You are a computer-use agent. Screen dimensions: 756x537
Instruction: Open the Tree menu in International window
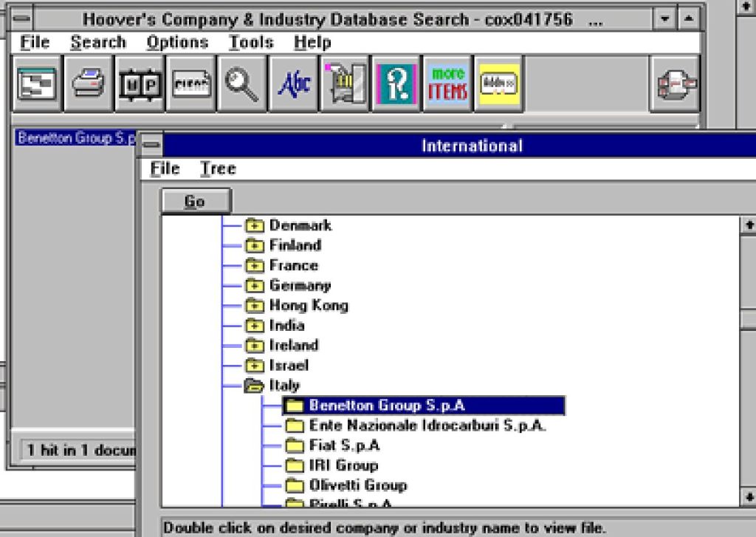[219, 168]
